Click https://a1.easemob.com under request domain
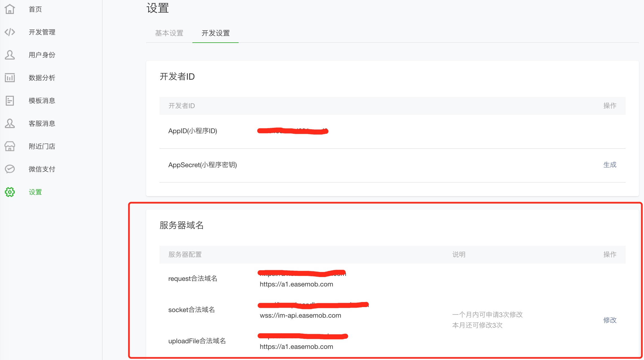This screenshot has width=644, height=360. 296,284
